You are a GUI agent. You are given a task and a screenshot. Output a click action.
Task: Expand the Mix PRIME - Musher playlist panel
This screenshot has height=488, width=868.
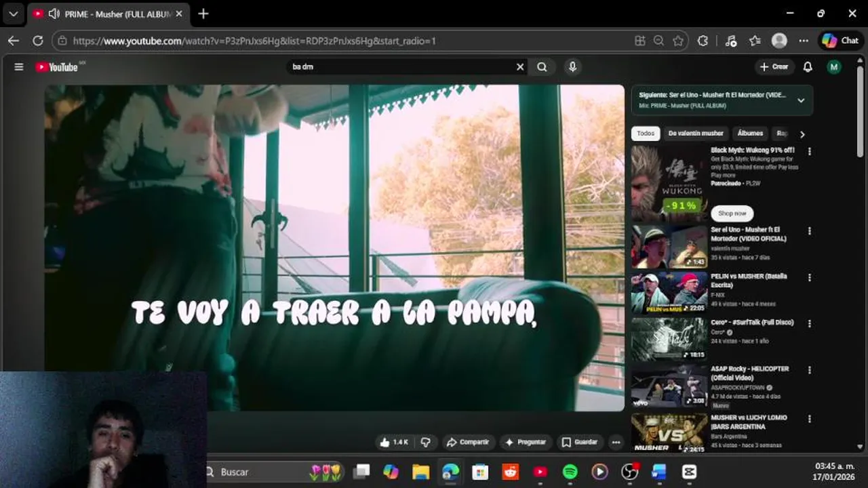pos(801,100)
